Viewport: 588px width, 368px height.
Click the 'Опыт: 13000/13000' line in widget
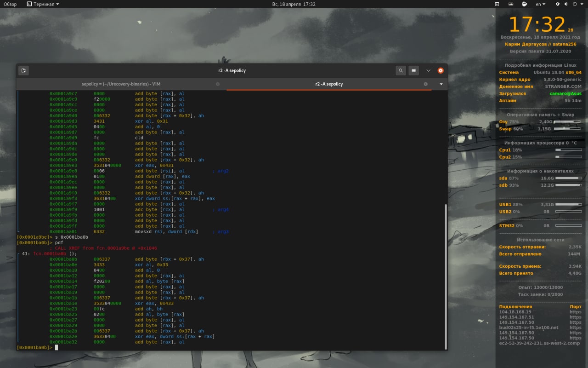540,287
